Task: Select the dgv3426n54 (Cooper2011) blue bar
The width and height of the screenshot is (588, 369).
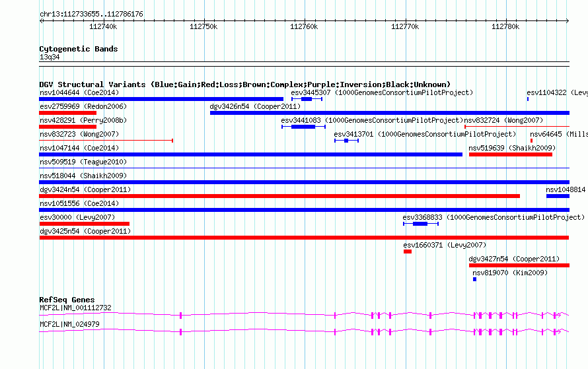Action: pos(390,113)
